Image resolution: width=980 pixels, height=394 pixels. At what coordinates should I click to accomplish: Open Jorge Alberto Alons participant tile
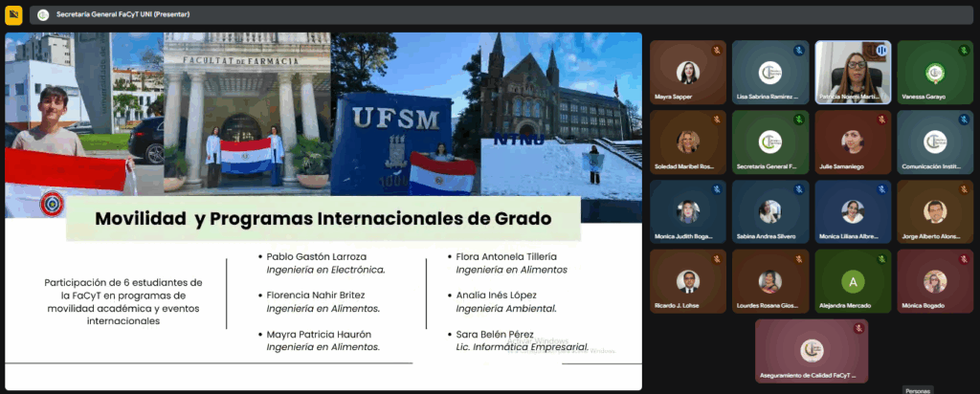click(x=935, y=211)
